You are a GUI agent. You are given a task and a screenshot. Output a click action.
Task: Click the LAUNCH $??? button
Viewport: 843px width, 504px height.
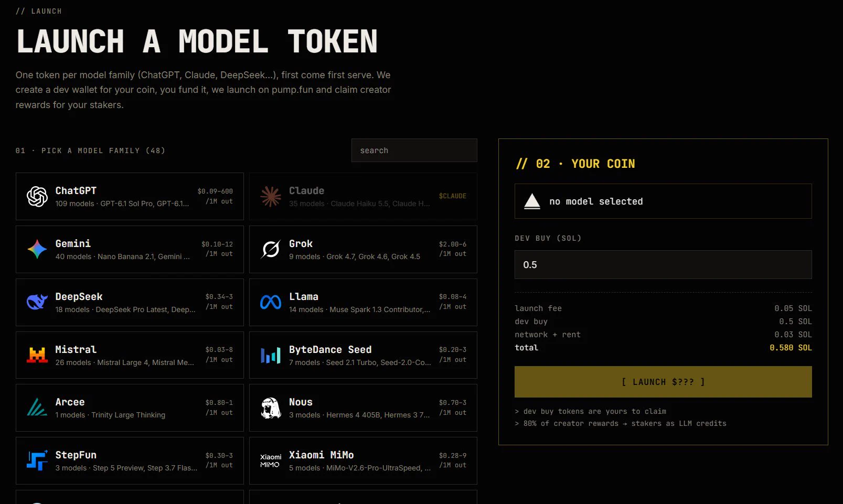(x=663, y=382)
